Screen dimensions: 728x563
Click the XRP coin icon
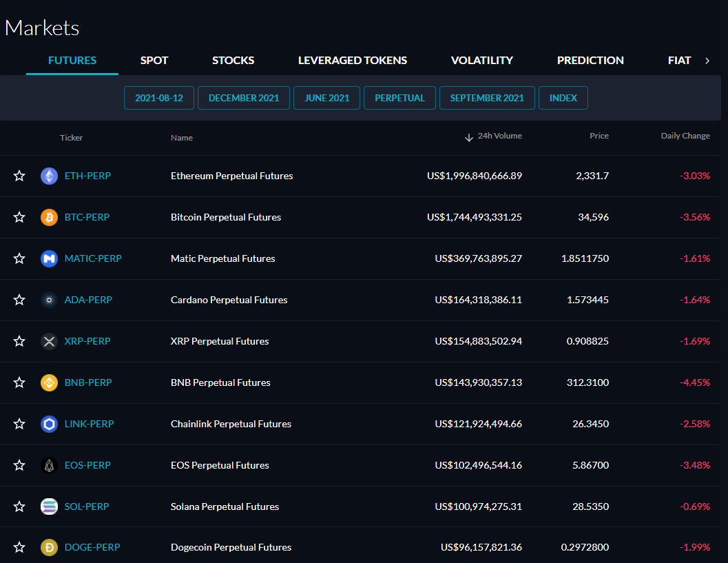(49, 341)
